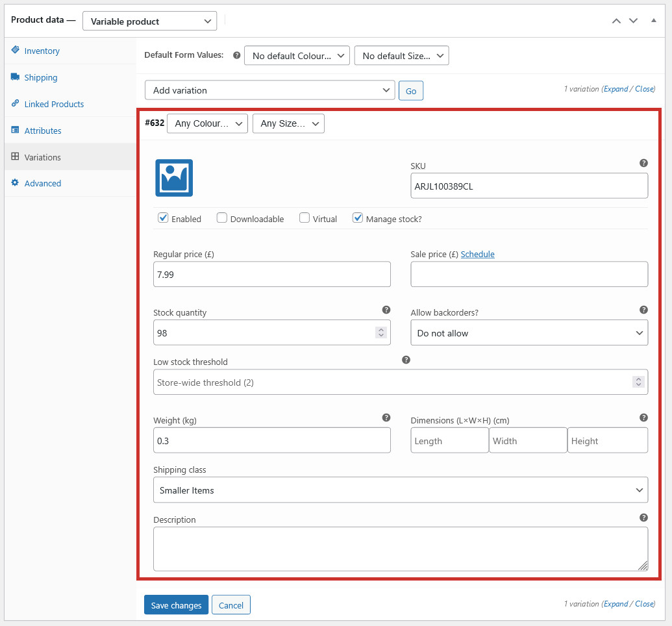The height and width of the screenshot is (626, 672).
Task: Click the Description help icon
Action: point(643,518)
